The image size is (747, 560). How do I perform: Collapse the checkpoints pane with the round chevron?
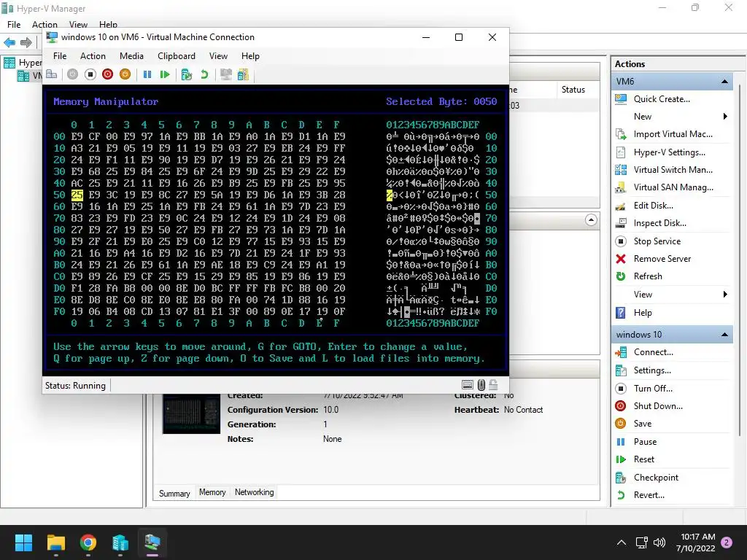point(591,220)
